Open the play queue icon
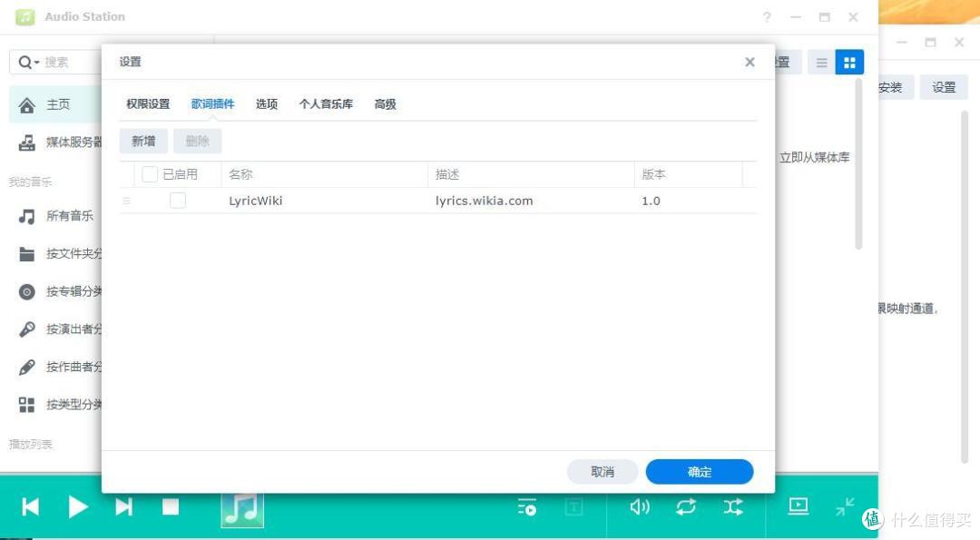 pyautogui.click(x=527, y=507)
